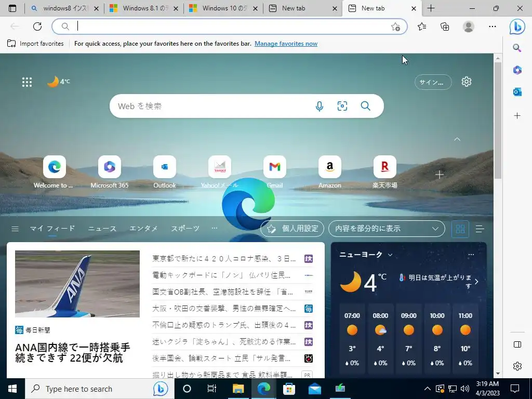Select the エンタメ feed tab
Image resolution: width=532 pixels, height=399 pixels.
tap(143, 229)
